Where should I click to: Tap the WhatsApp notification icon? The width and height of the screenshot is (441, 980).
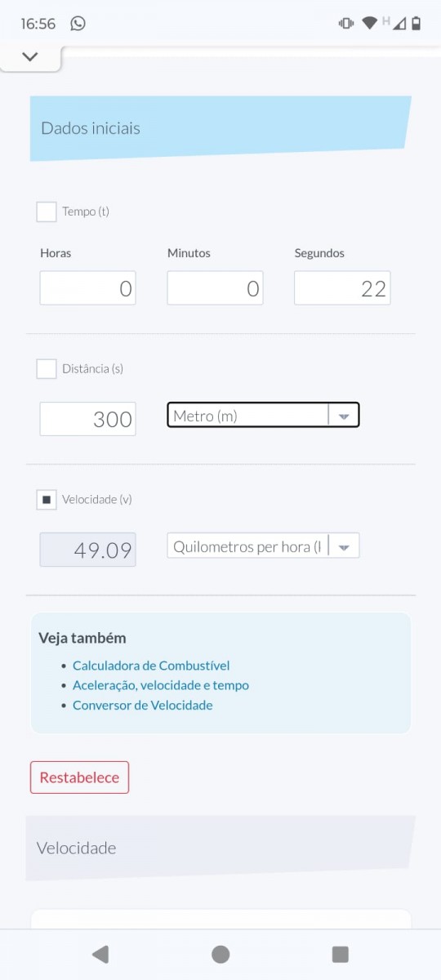click(78, 24)
